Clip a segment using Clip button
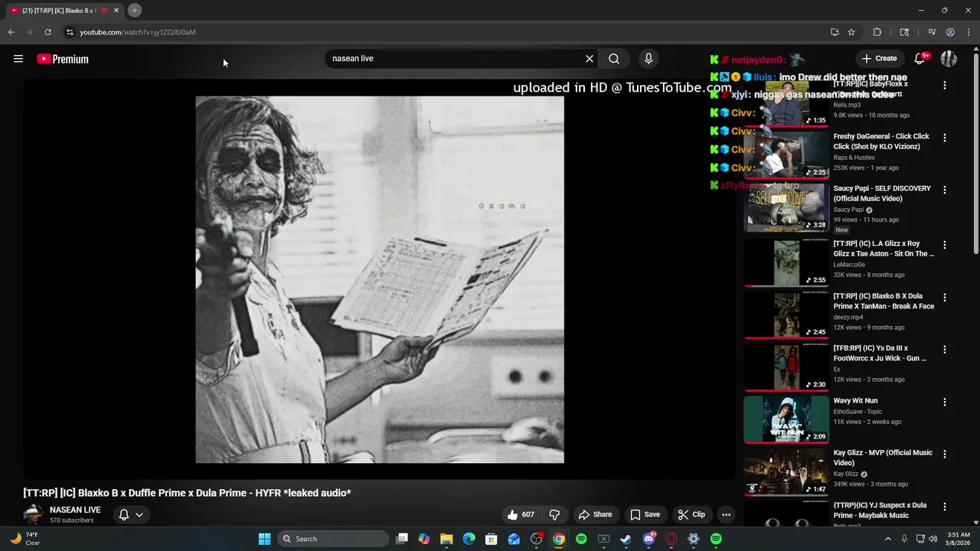The image size is (980, 551). click(x=691, y=514)
